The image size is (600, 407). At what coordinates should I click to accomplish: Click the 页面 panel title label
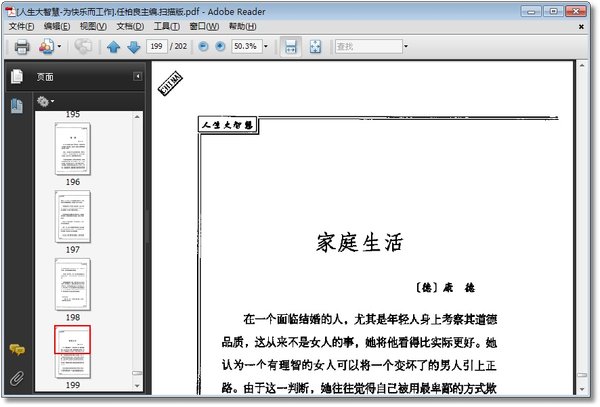(45, 77)
